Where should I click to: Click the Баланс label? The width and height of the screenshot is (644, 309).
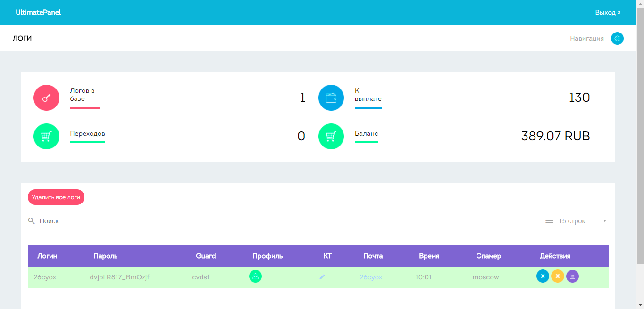(367, 133)
